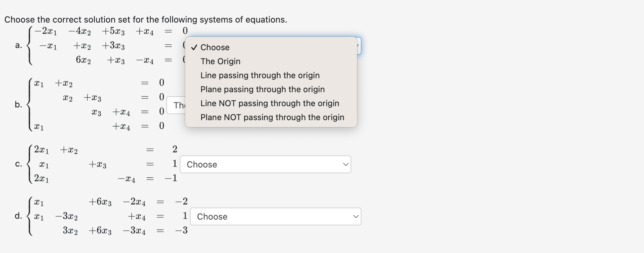
Task: Keep the checked "Choose" placeholder option
Action: 215,47
